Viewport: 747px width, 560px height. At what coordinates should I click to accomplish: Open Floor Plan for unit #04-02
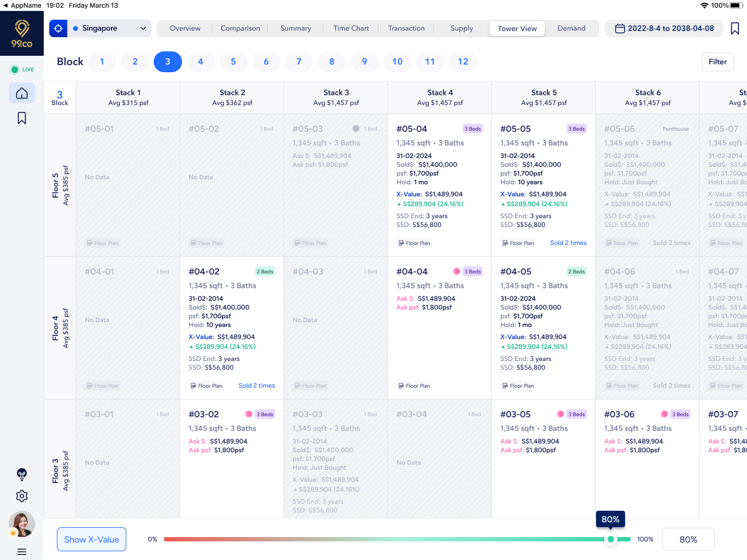(x=206, y=386)
